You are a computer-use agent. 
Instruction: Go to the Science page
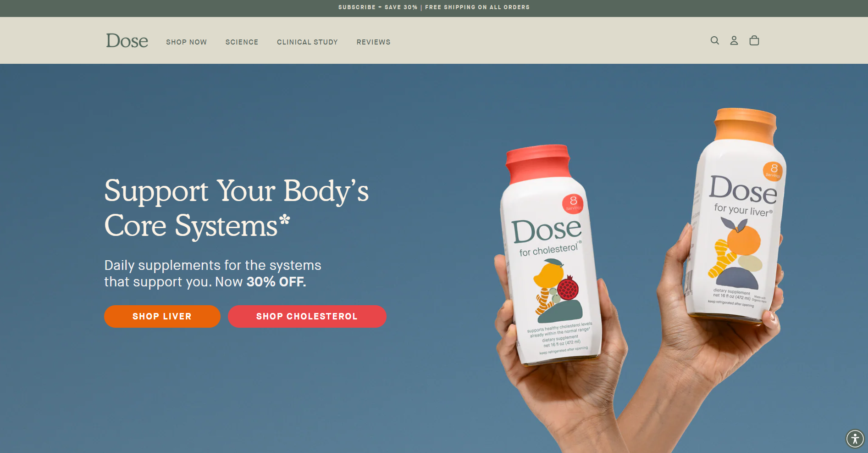coord(242,42)
